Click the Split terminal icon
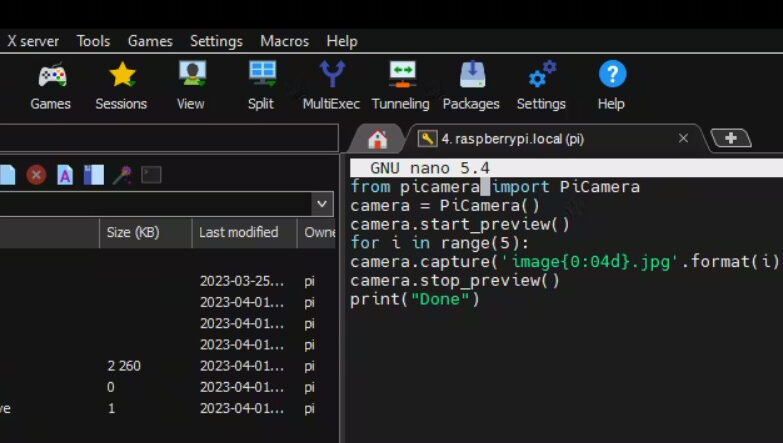This screenshot has height=443, width=783. (261, 85)
